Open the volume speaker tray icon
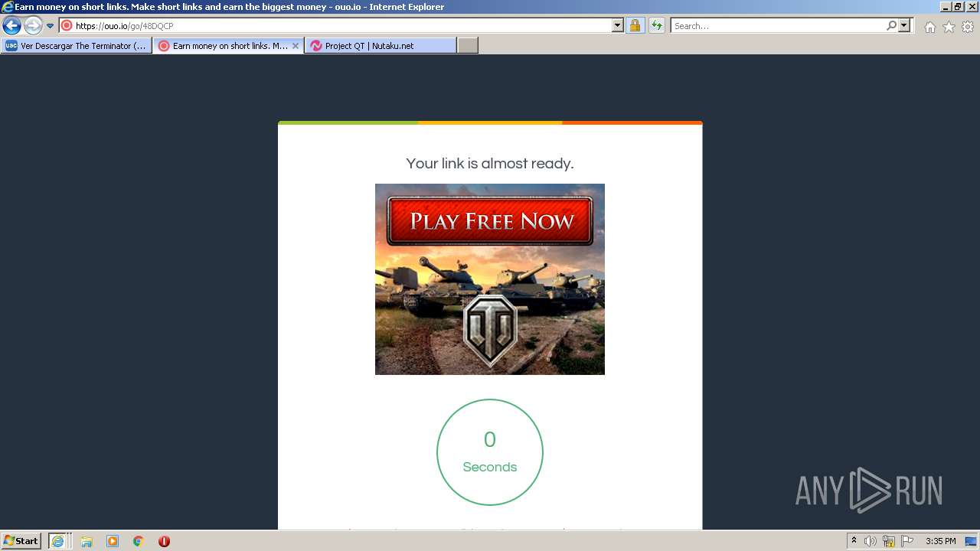The height and width of the screenshot is (551, 980). coord(871,541)
